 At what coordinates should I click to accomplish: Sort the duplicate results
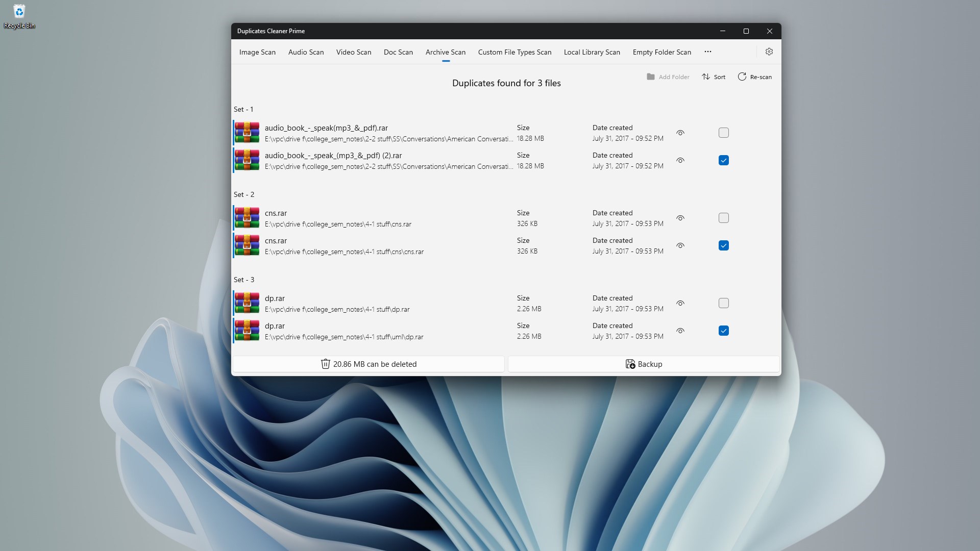[x=714, y=77]
